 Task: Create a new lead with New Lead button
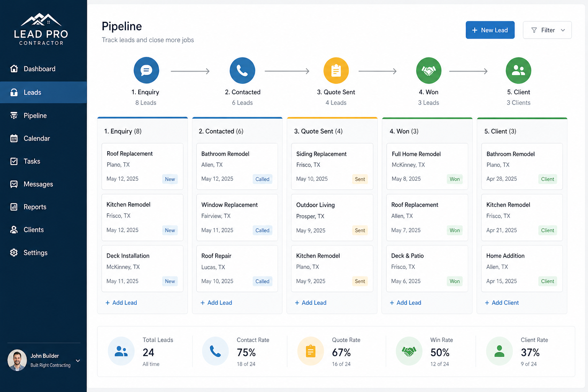point(490,30)
